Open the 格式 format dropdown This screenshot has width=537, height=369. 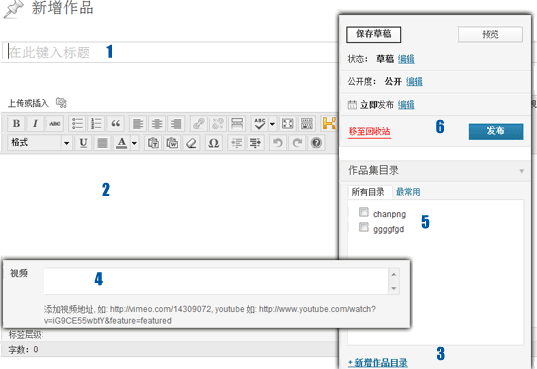39,143
